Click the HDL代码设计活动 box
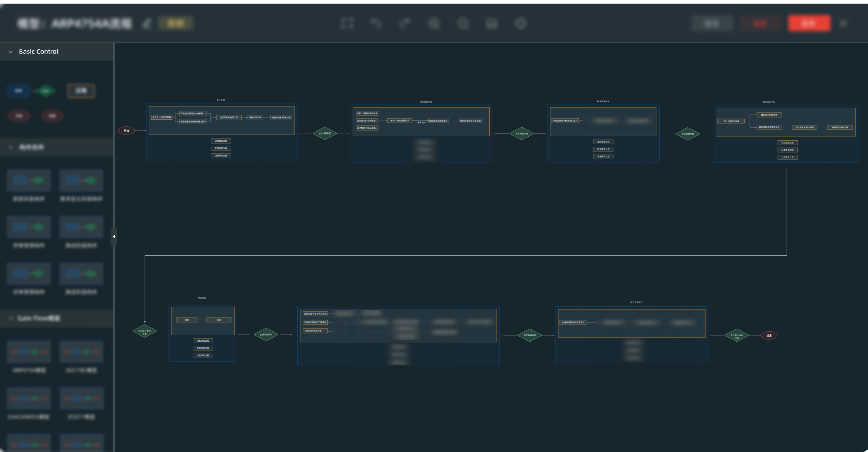The height and width of the screenshot is (452, 868). [731, 121]
